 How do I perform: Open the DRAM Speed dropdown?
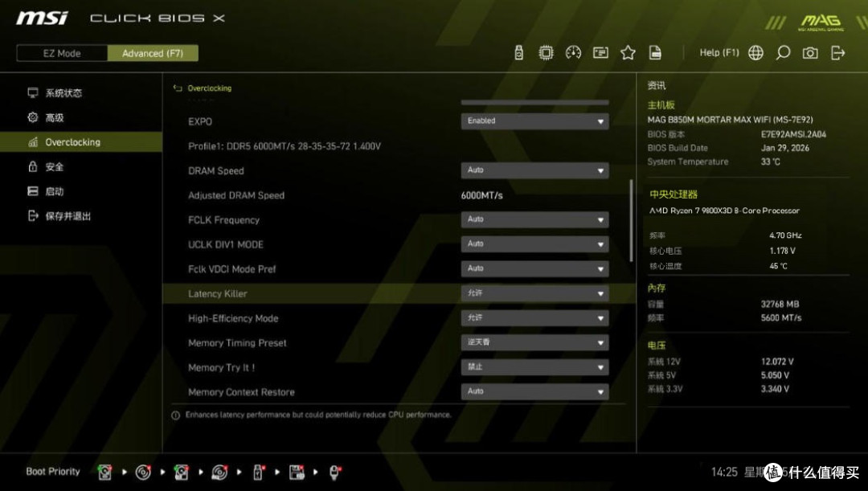click(x=534, y=170)
